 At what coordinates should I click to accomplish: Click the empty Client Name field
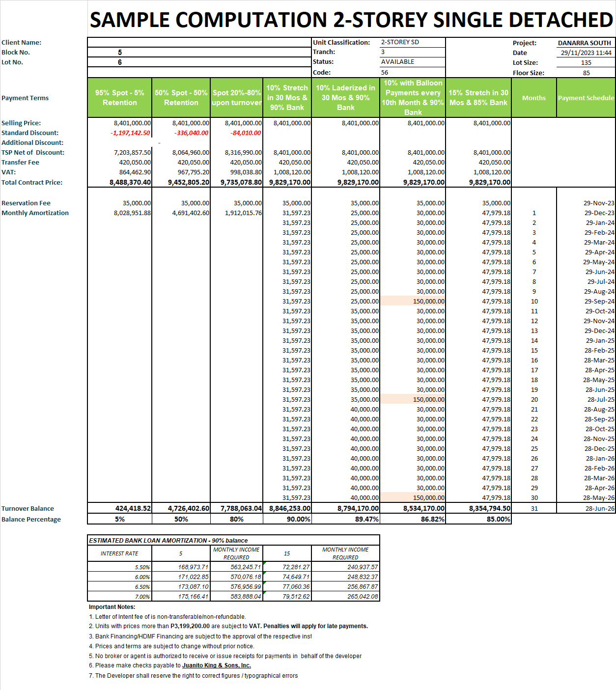[x=199, y=42]
